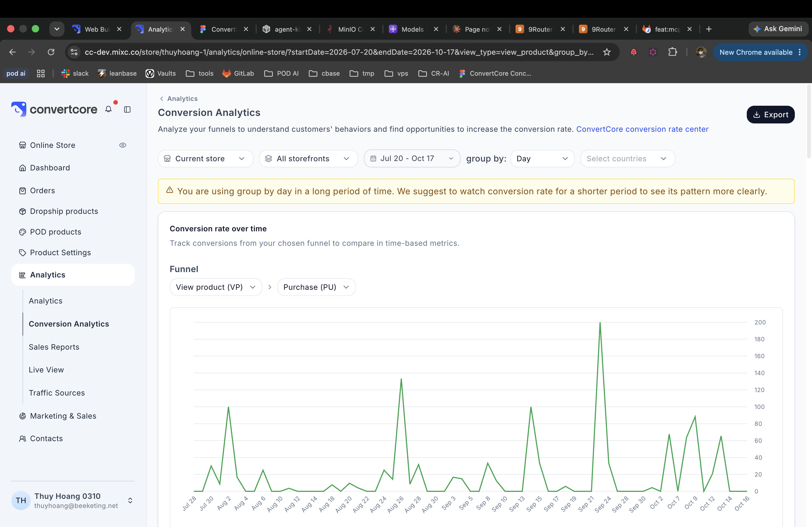View site information icon in address bar
Image resolution: width=812 pixels, height=527 pixels.
pyautogui.click(x=74, y=52)
